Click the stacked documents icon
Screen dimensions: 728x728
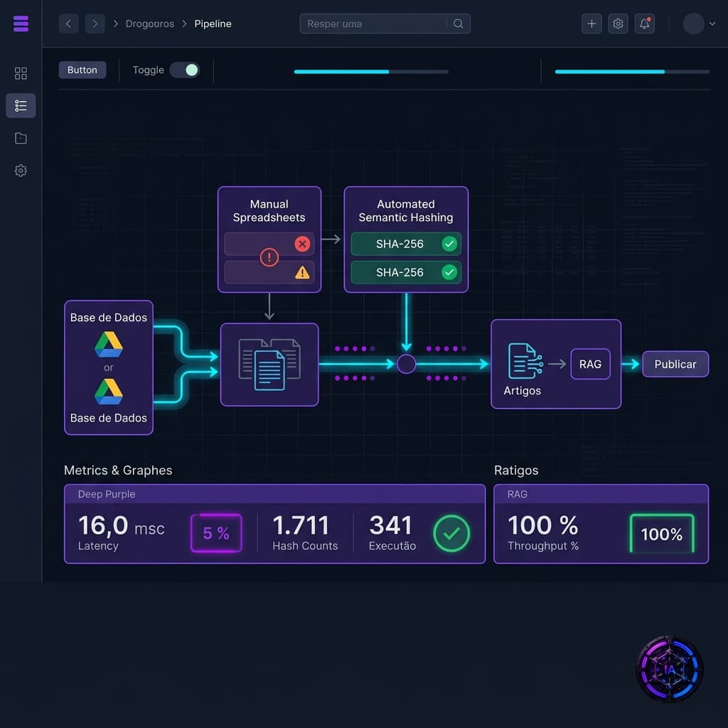pyautogui.click(x=269, y=365)
